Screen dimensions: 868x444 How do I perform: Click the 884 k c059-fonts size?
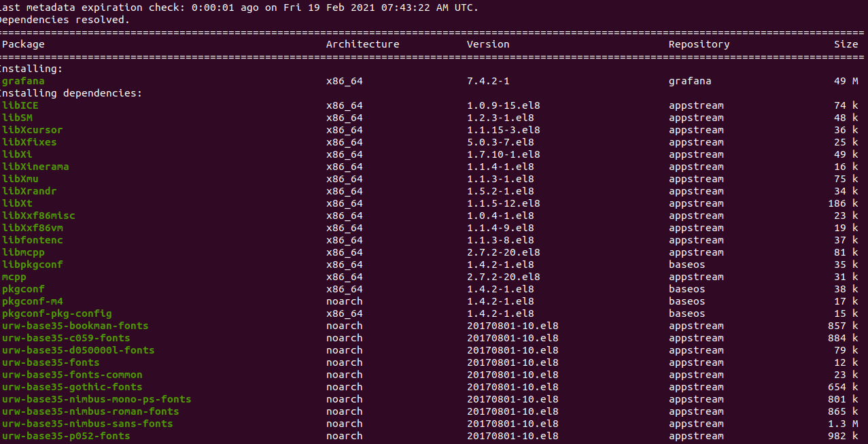(843, 338)
